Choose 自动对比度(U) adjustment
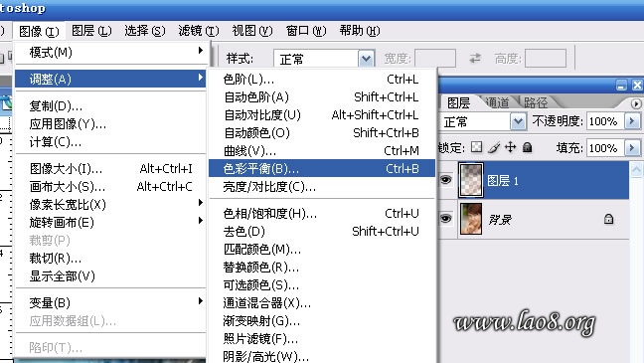 (322, 114)
